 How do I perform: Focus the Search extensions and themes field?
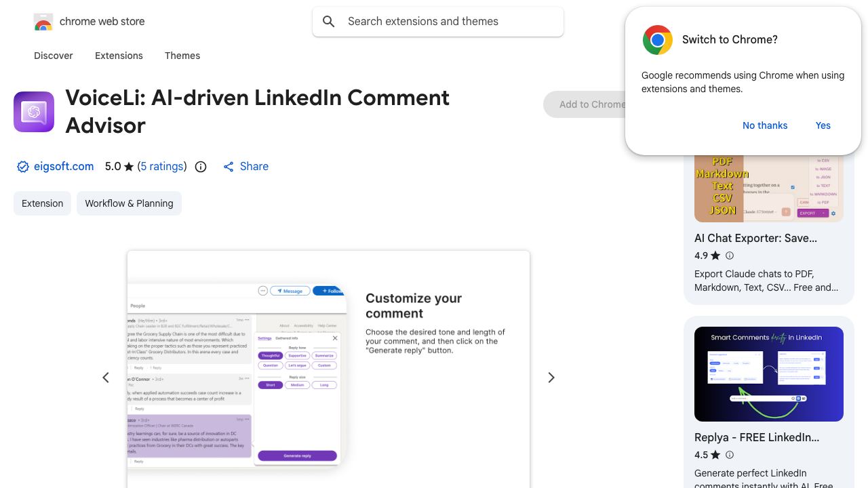pyautogui.click(x=438, y=22)
